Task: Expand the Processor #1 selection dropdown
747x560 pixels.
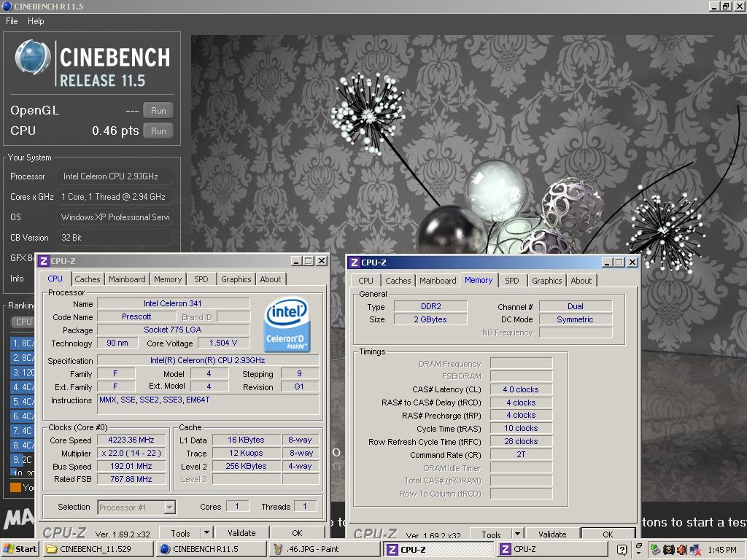Action: (169, 507)
